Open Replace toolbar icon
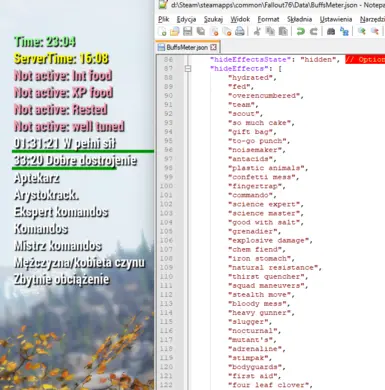 [344, 32]
